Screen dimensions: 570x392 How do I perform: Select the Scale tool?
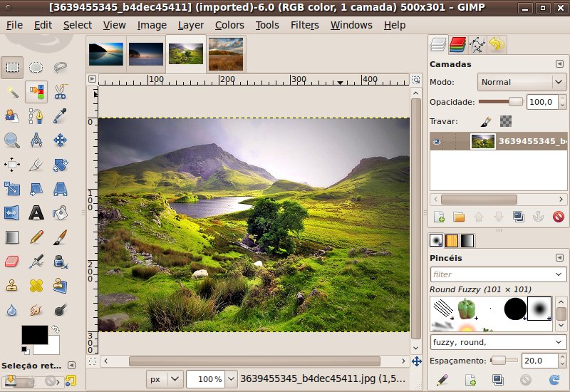[x=12, y=189]
